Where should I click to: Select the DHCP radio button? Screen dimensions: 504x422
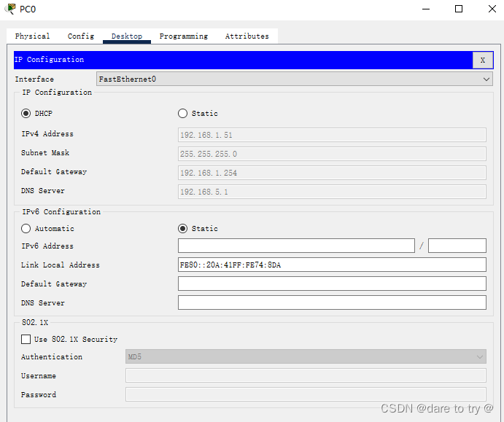tap(26, 114)
